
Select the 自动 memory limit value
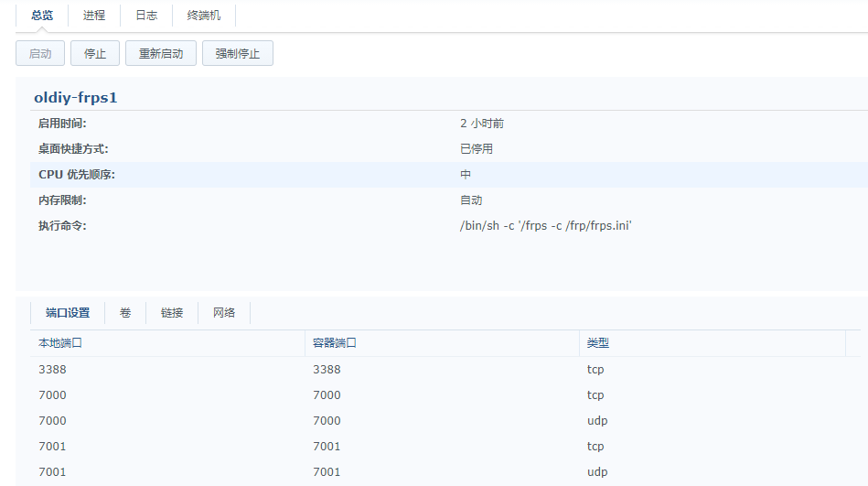click(471, 200)
